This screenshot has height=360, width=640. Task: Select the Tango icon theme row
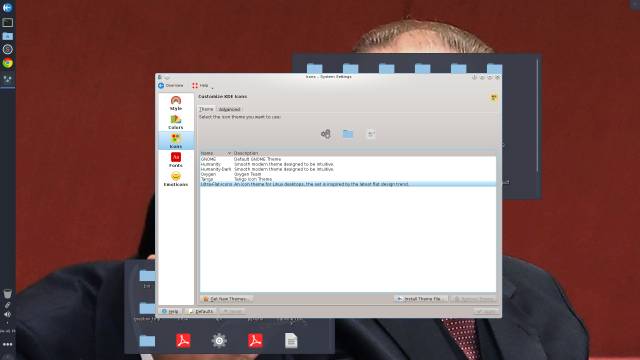click(348, 179)
